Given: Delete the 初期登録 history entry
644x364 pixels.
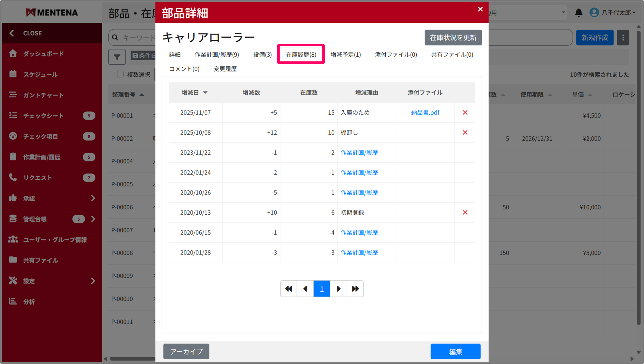Looking at the screenshot, I should point(465,213).
